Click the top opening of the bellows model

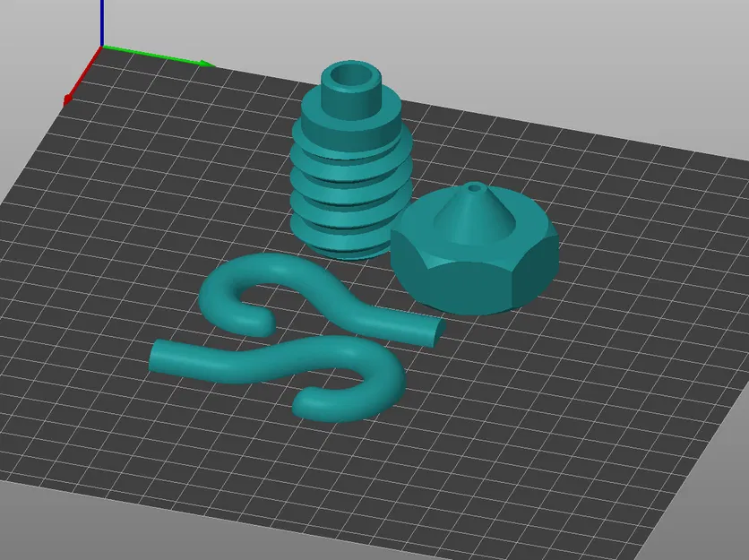tap(352, 76)
